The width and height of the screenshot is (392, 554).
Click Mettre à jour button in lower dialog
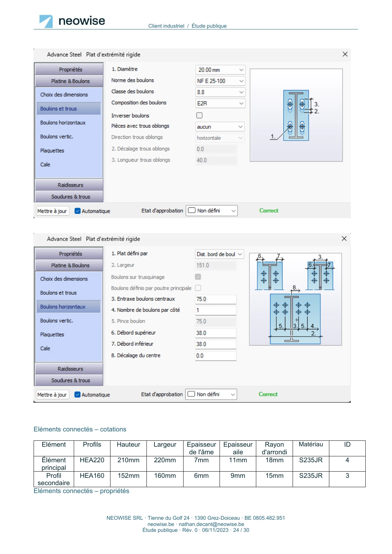pyautogui.click(x=52, y=395)
